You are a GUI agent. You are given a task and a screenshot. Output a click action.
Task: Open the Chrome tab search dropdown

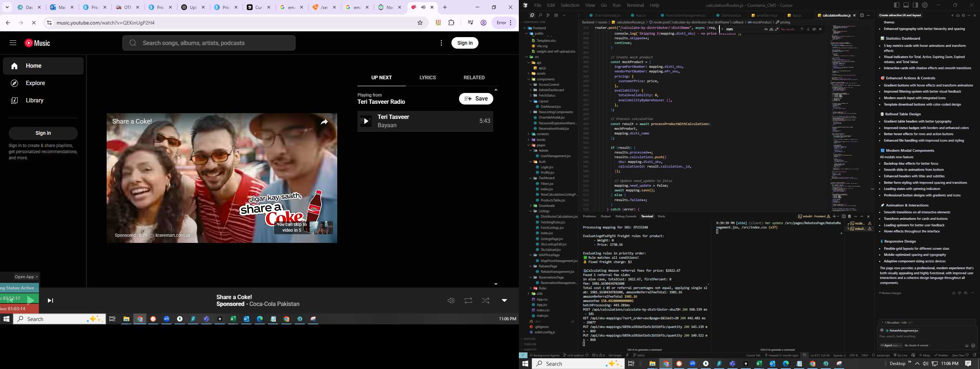(7, 7)
